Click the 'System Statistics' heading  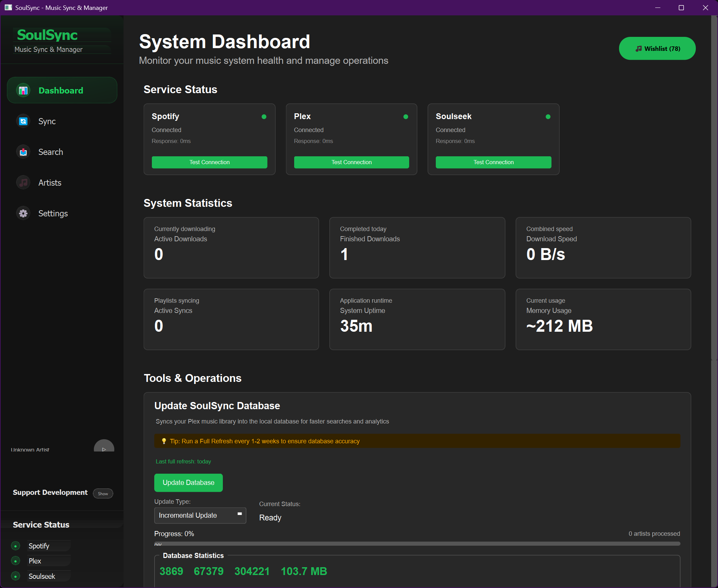[x=188, y=203]
